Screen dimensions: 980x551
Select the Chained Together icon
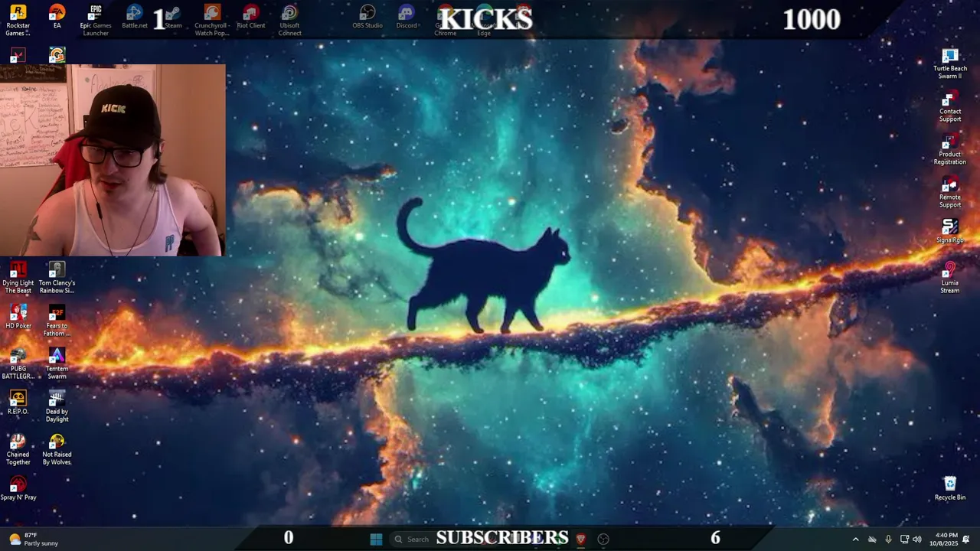(18, 448)
